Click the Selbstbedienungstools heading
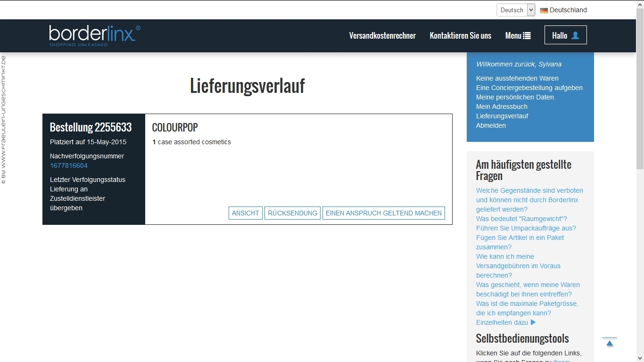The height and width of the screenshot is (362, 644). pyautogui.click(x=522, y=338)
